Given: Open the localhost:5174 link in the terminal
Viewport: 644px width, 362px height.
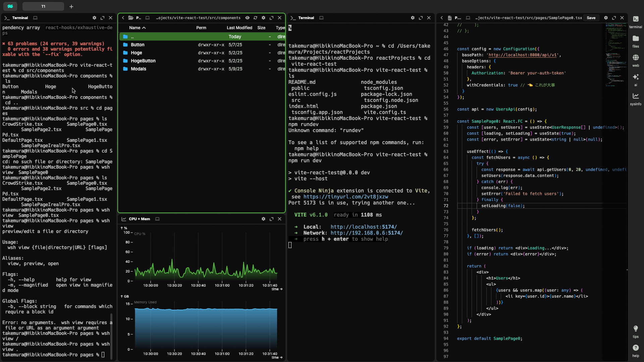Looking at the screenshot, I should 364,227.
